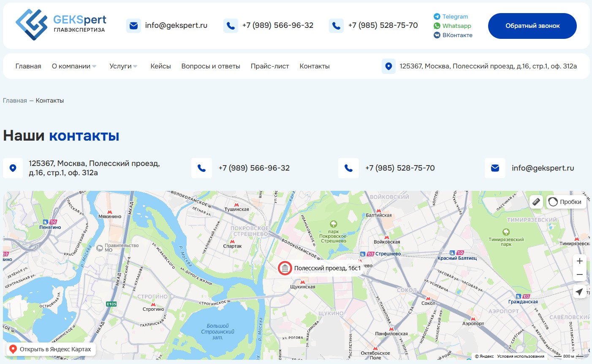Click the парк Покровское-Стрешнево tree icon

click(x=334, y=224)
